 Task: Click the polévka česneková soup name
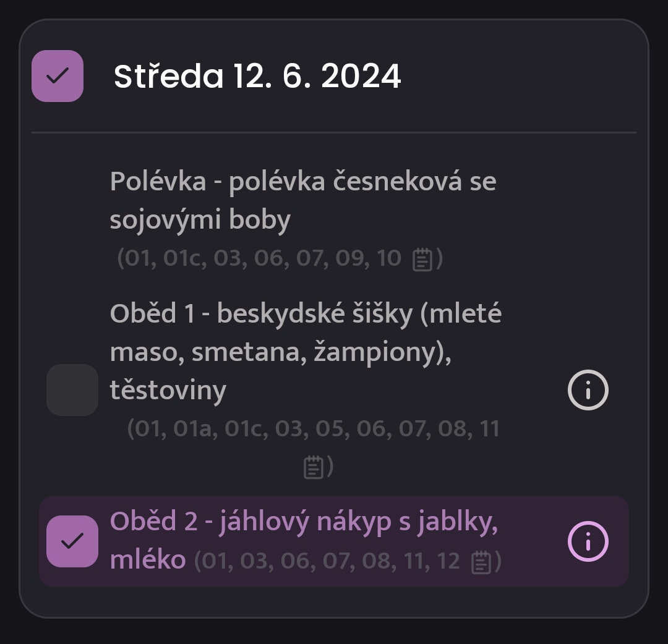303,200
